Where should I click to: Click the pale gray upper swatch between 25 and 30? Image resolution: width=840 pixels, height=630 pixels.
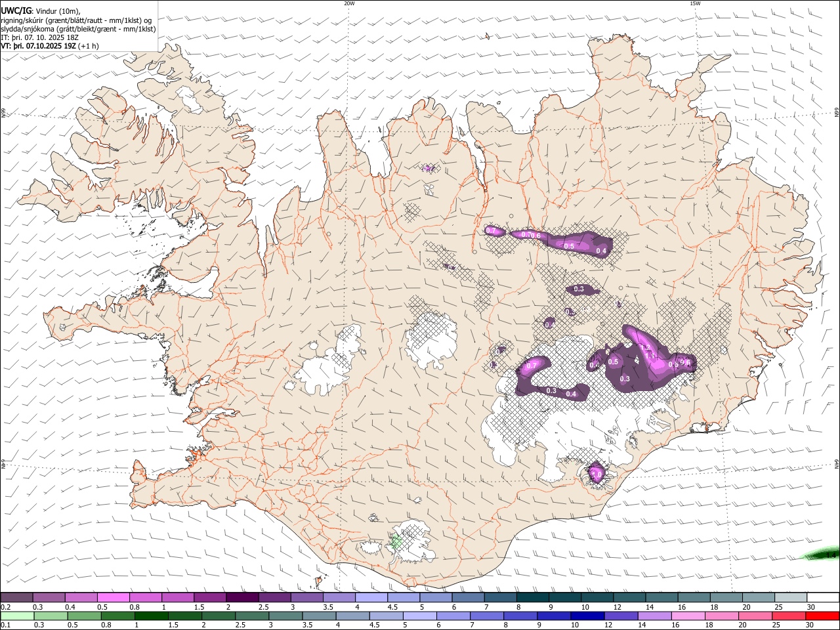791,597
